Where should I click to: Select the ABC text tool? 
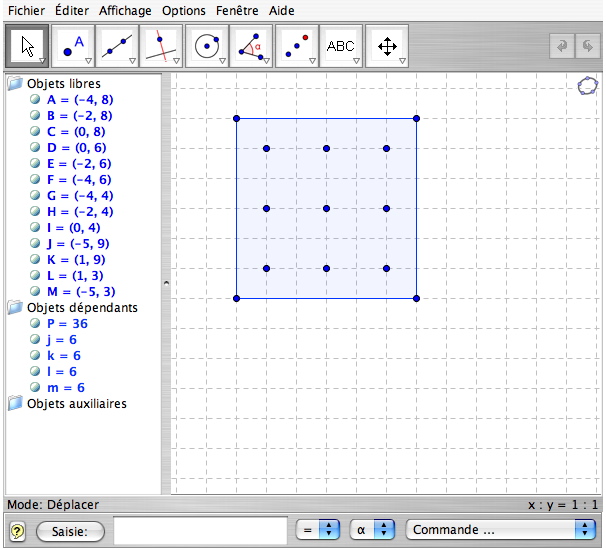(341, 46)
